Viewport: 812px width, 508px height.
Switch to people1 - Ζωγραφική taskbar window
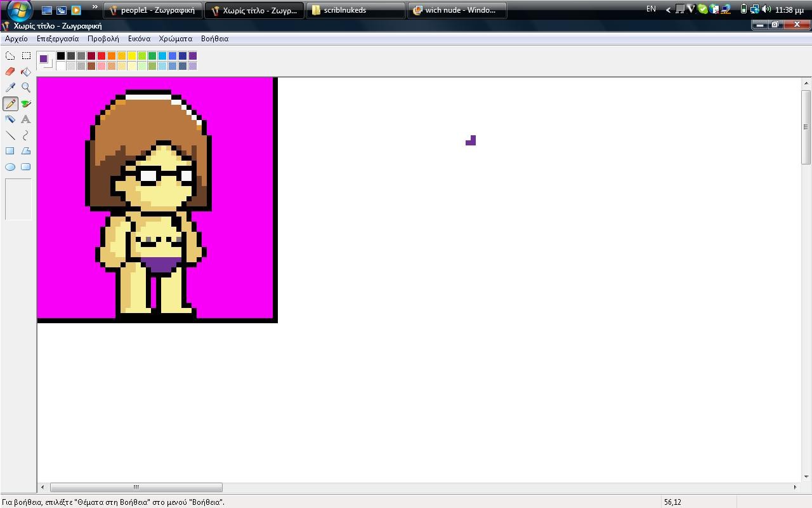point(152,10)
